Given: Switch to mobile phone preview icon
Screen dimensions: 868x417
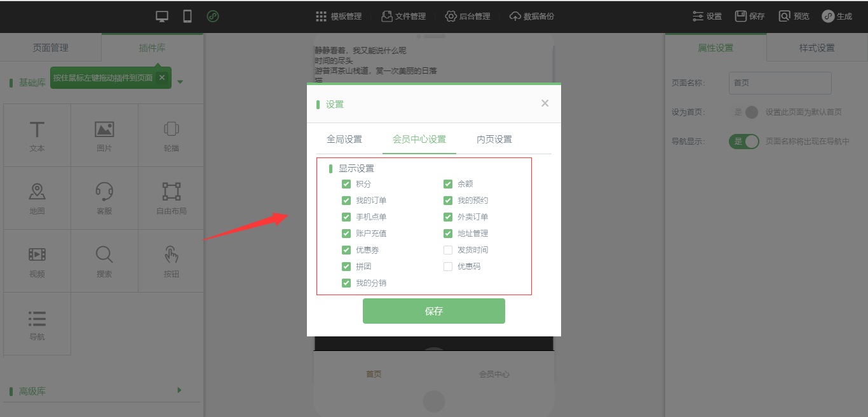Looking at the screenshot, I should click(187, 17).
